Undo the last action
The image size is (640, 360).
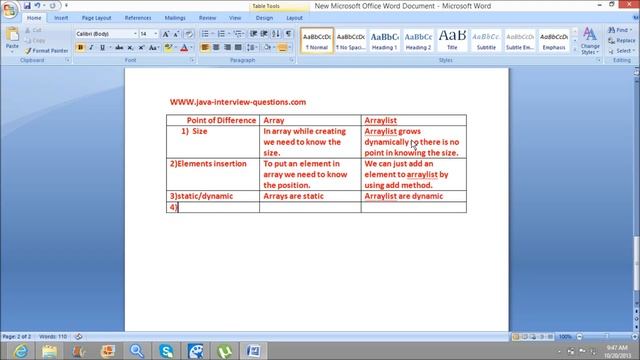[37, 6]
